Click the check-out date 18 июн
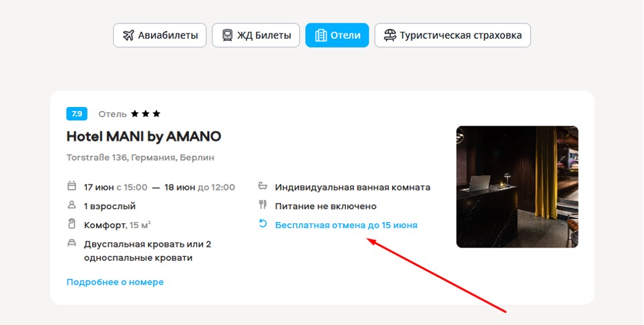 pyautogui.click(x=180, y=187)
